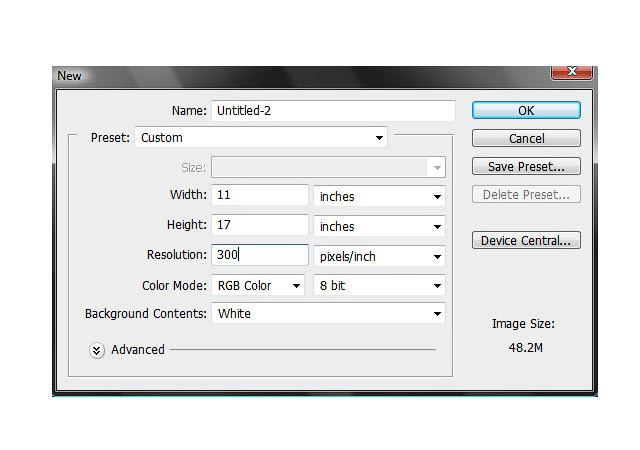Click the Background Contents label

point(146,314)
